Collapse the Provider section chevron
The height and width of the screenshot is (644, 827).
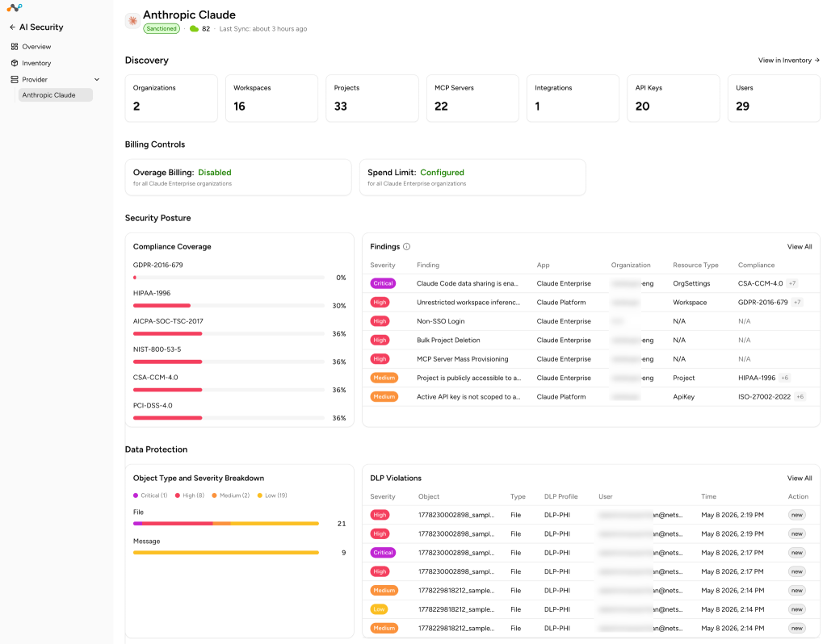click(x=97, y=80)
